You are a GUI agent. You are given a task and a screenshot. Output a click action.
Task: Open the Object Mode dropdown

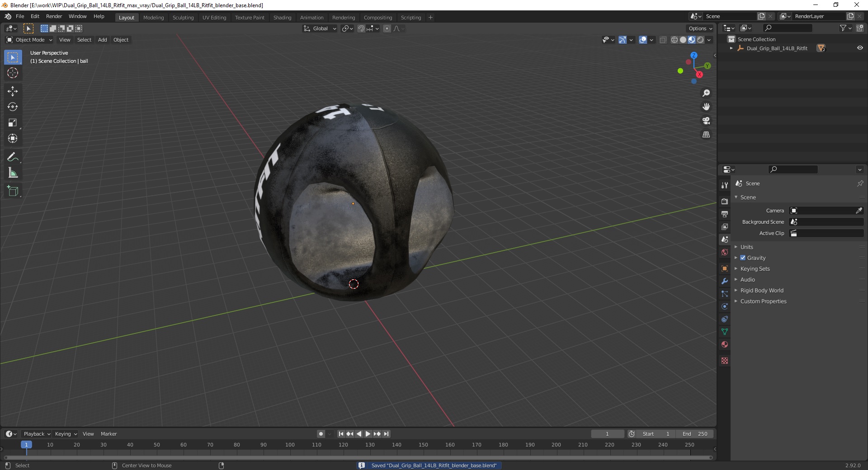pyautogui.click(x=29, y=40)
